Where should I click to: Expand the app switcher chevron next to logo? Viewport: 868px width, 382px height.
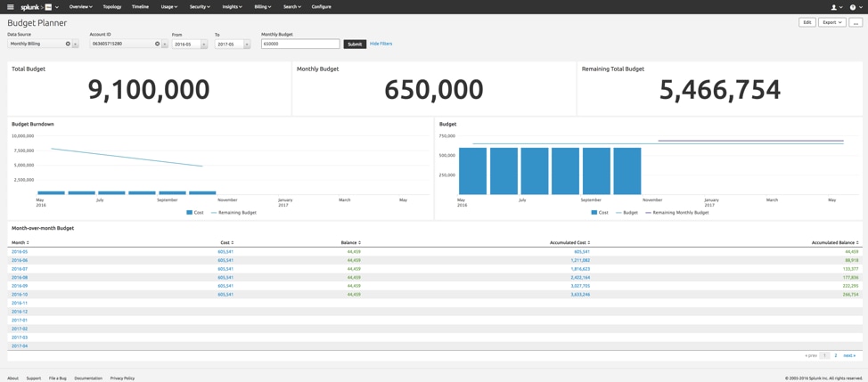coord(57,7)
